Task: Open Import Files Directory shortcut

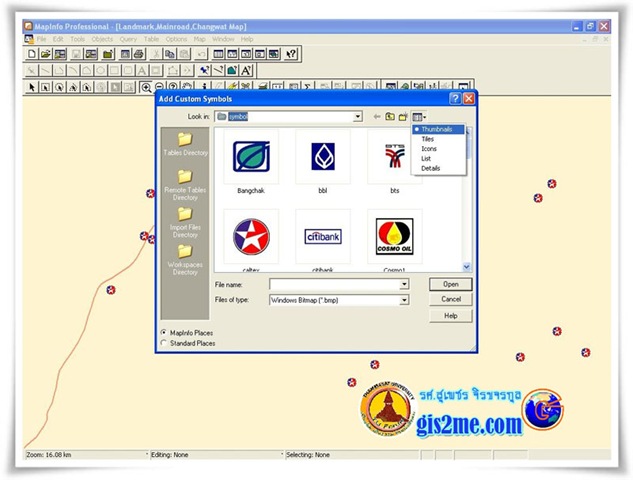Action: tap(185, 223)
